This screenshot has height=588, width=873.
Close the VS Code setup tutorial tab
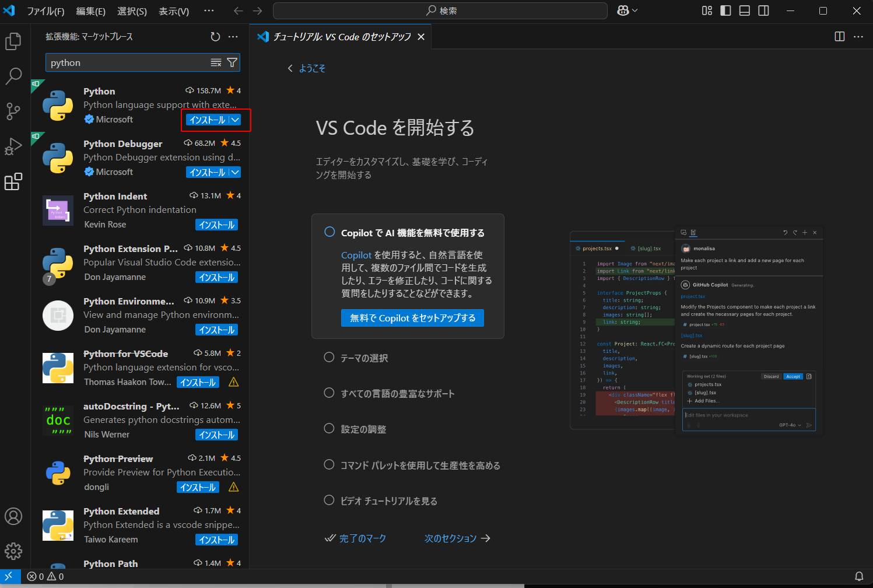coord(421,37)
